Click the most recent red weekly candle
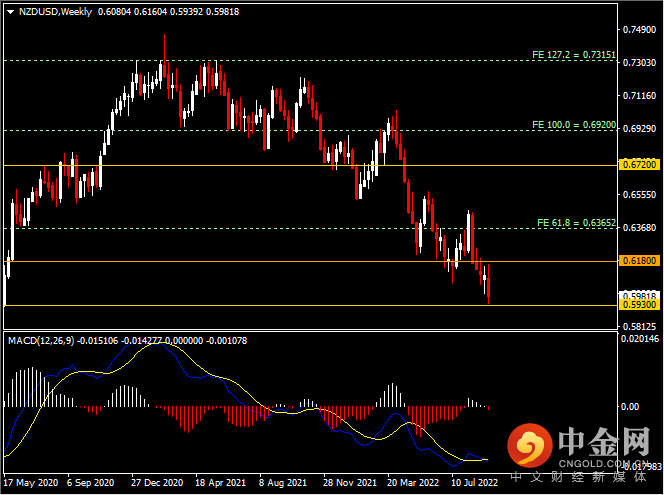Viewport: 664px width, 495px height. (x=489, y=288)
